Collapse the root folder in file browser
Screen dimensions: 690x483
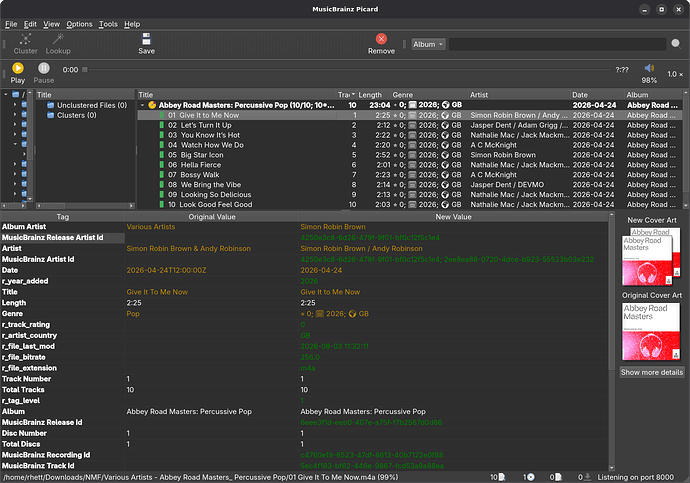pyautogui.click(x=6, y=94)
